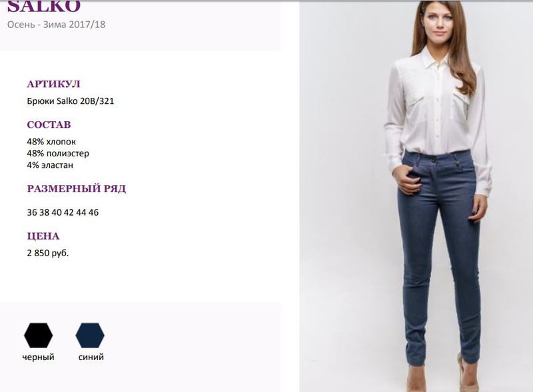533x392 pixels.
Task: Select the dark blue hexagon swatch
Action: pos(90,335)
